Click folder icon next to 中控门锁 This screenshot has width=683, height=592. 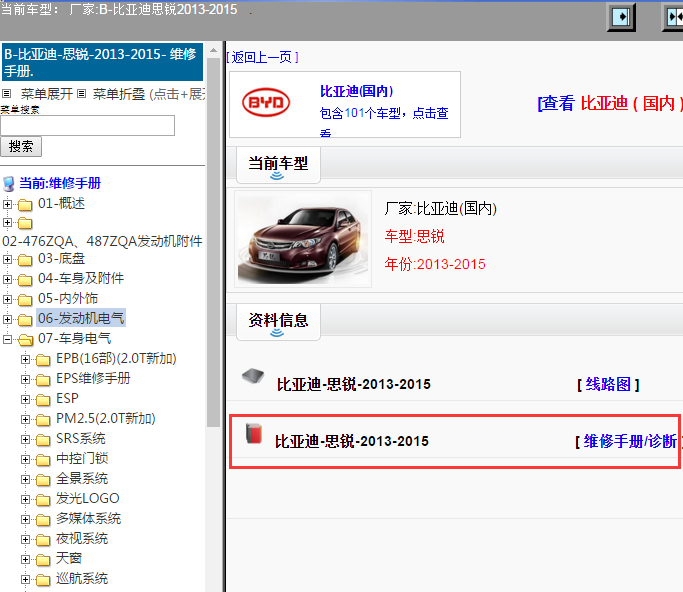coord(43,460)
